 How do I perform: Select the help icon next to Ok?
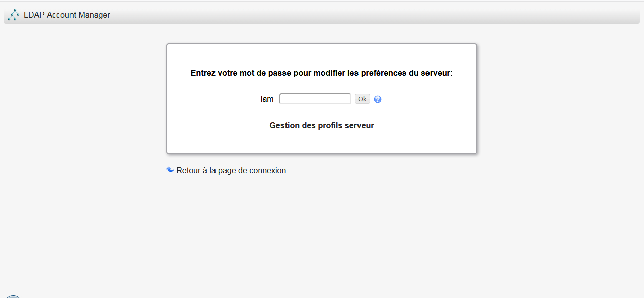click(378, 99)
